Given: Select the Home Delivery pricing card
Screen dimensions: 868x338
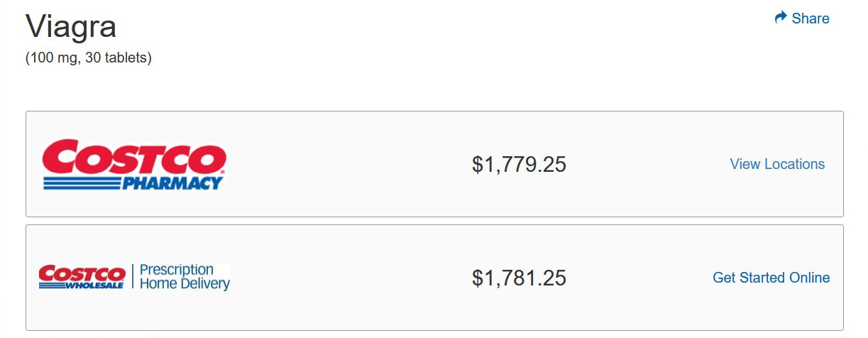Looking at the screenshot, I should (x=434, y=278).
